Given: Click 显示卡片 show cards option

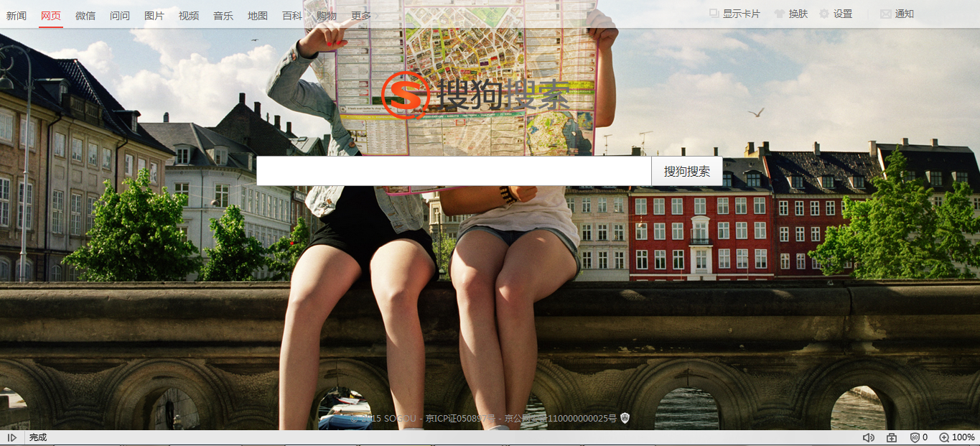Looking at the screenshot, I should click(734, 14).
